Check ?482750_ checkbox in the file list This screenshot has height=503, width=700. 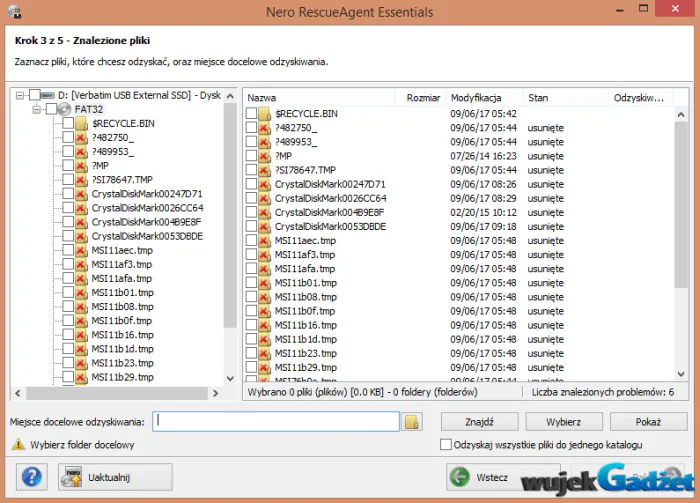coord(251,127)
